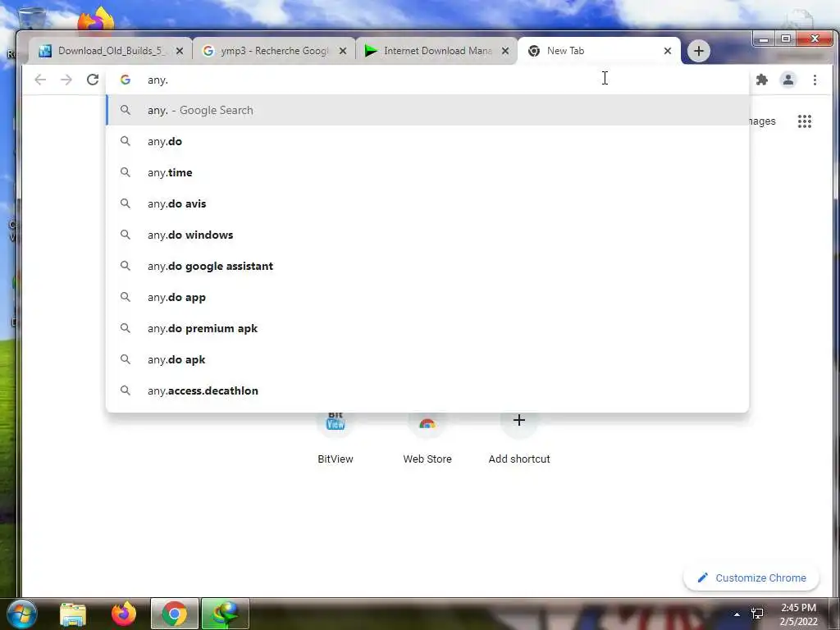Select the New Tab tab
The width and height of the screenshot is (840, 630).
[x=599, y=51]
